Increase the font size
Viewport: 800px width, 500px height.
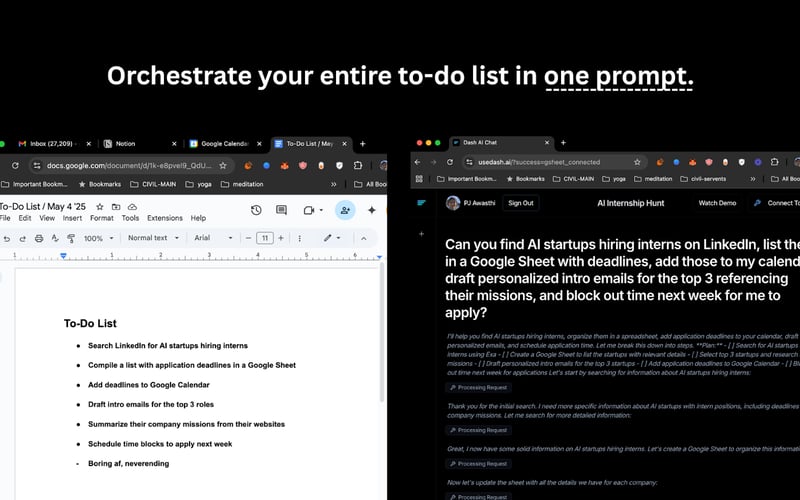point(281,238)
